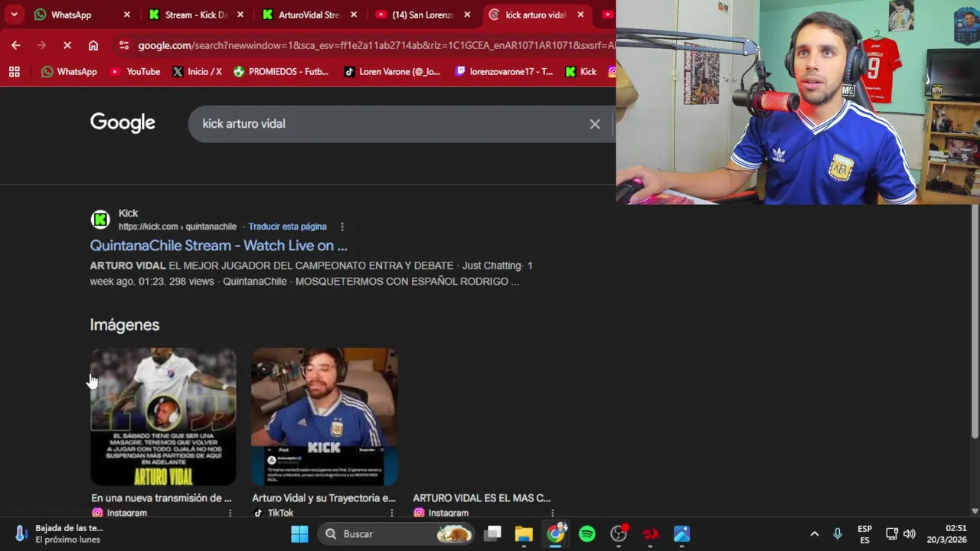
Task: Close the San Lorenzo YouTube tab
Action: tap(467, 15)
